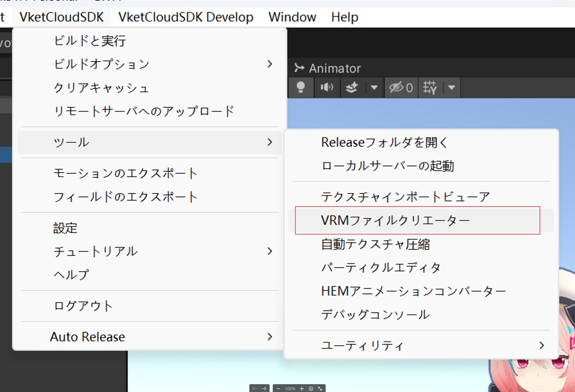575x392 pixels.
Task: Open the VketCloudSDK Develop menu
Action: click(x=186, y=17)
